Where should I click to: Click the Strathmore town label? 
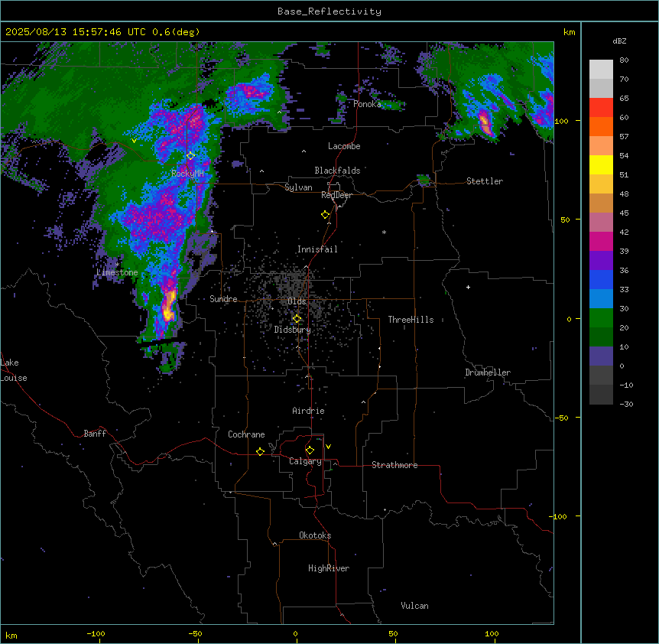click(394, 465)
